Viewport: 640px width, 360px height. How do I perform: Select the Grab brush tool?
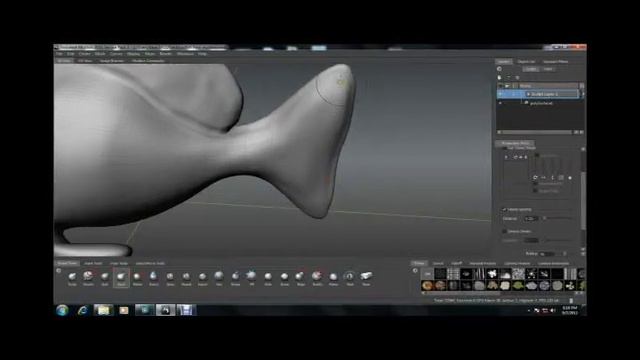(105, 278)
